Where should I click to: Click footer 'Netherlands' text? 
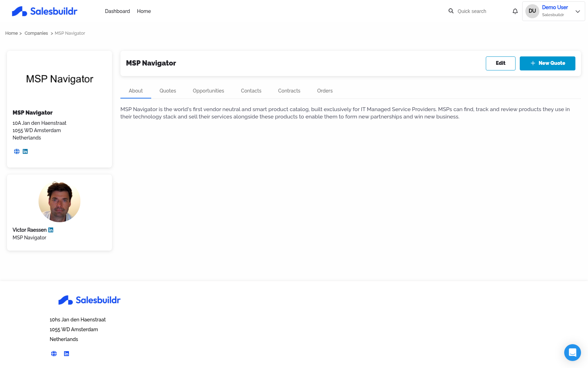(64, 339)
